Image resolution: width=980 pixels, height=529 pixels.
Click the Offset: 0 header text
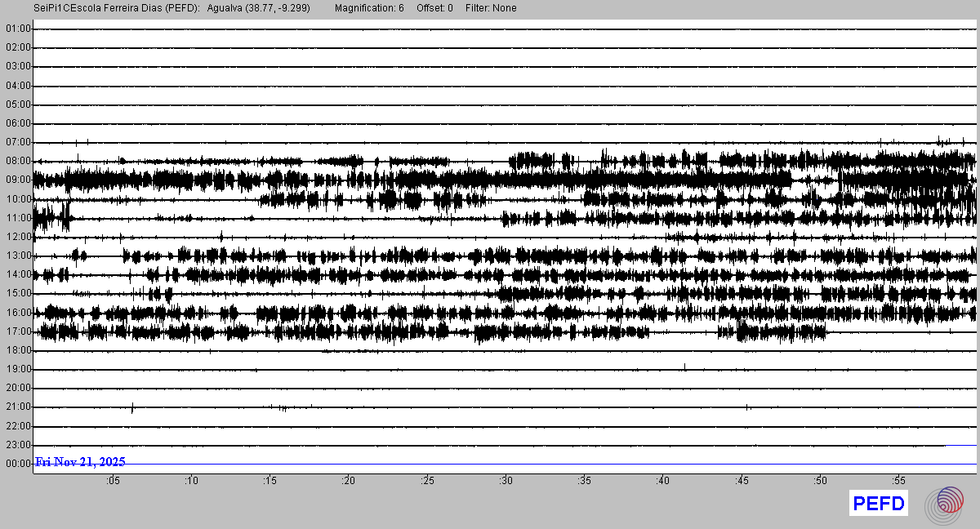[x=434, y=8]
